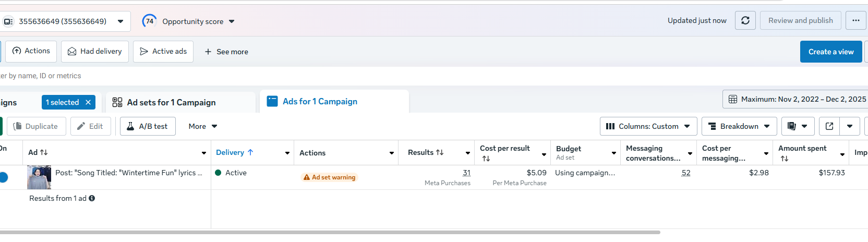
Task: Click the export share icon button
Action: click(829, 126)
